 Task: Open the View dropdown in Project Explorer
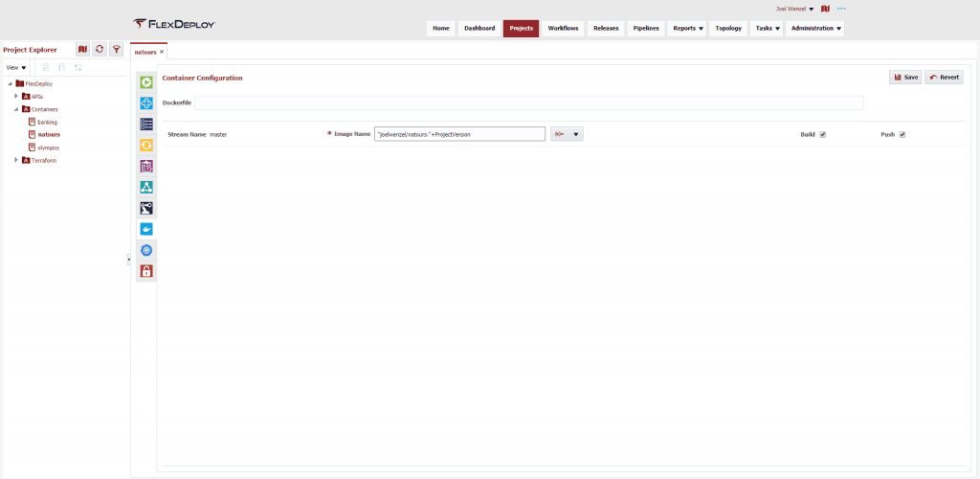[x=15, y=67]
